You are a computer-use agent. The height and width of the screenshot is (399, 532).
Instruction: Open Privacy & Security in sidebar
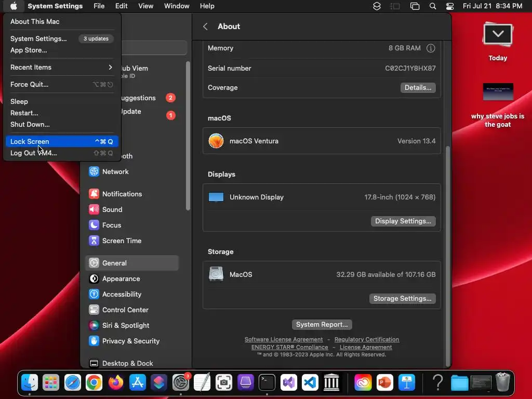pos(132,341)
